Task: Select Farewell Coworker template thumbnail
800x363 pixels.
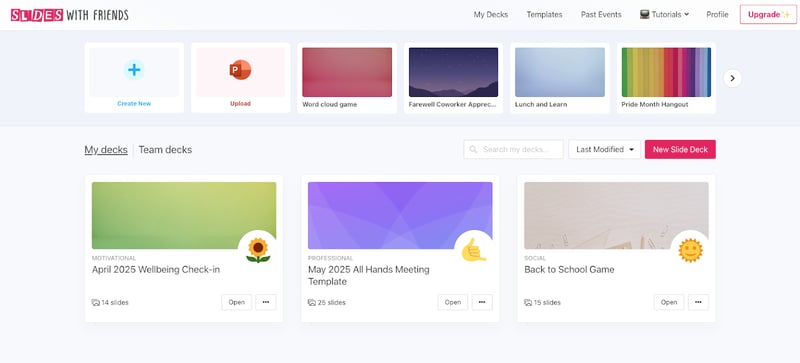Action: [454, 72]
